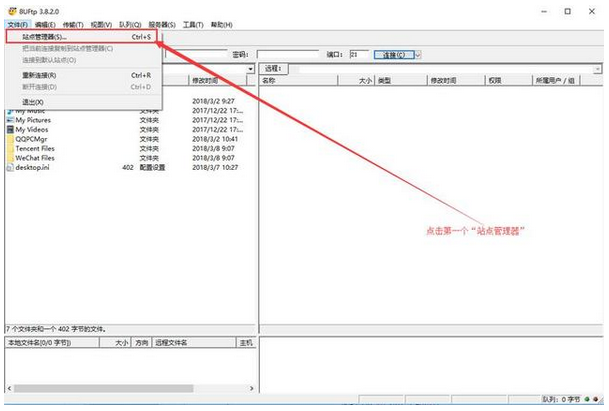Click the queue 方向 column header
609x411 pixels.
tap(142, 343)
